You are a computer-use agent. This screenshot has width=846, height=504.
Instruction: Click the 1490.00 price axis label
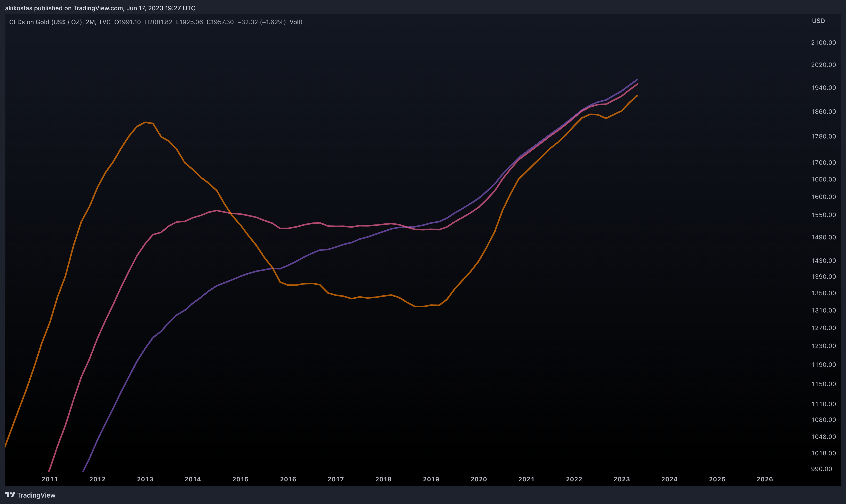point(824,237)
